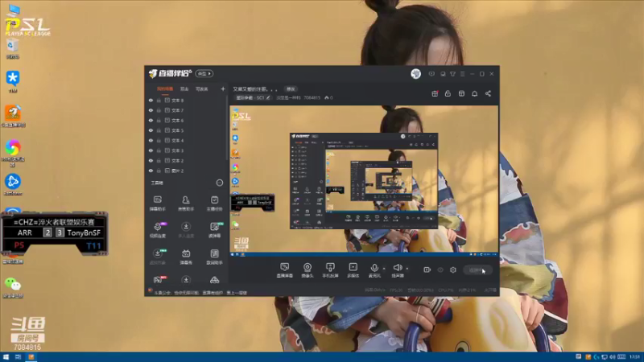Hide the 文本 4 layer
Image resolution: width=644 pixels, height=362 pixels.
point(151,140)
